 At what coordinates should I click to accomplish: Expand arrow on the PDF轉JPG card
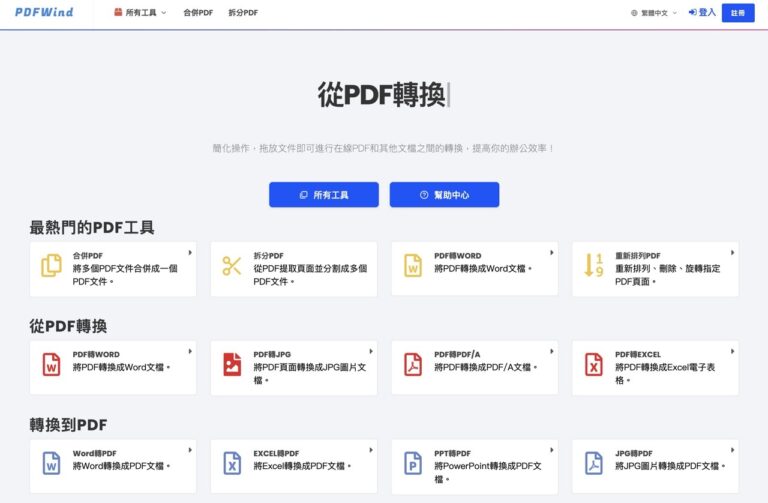[371, 351]
